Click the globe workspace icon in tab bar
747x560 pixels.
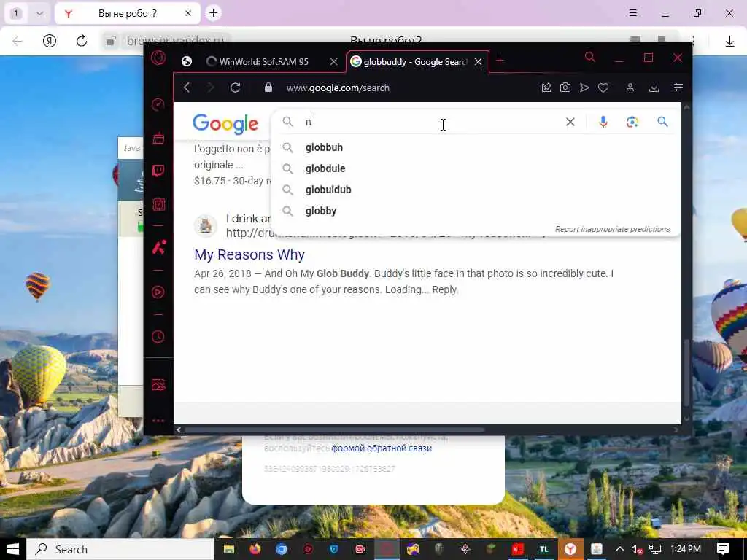point(187,61)
